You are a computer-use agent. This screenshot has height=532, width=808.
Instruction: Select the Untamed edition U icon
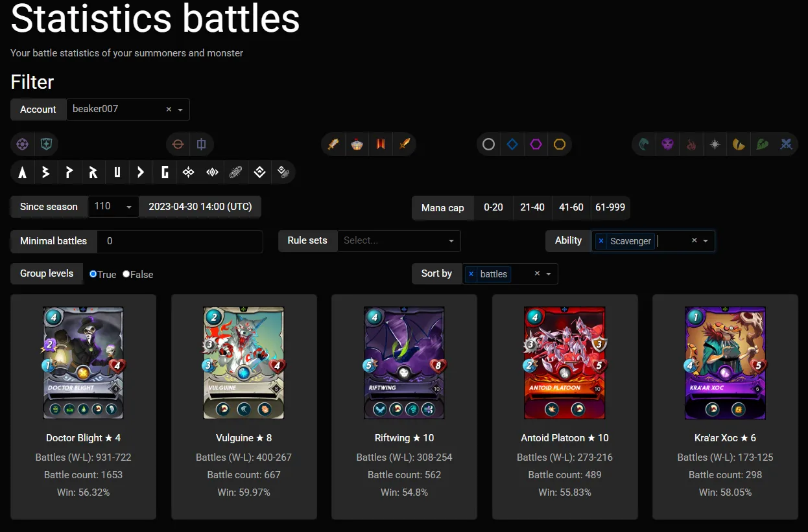(x=117, y=172)
